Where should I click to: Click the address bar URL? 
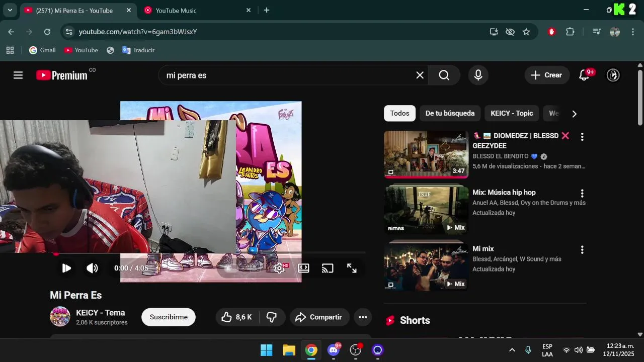[x=138, y=32]
